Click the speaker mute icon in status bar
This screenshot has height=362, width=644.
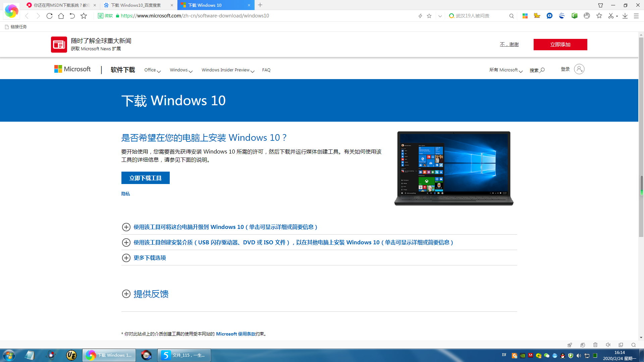[608, 345]
